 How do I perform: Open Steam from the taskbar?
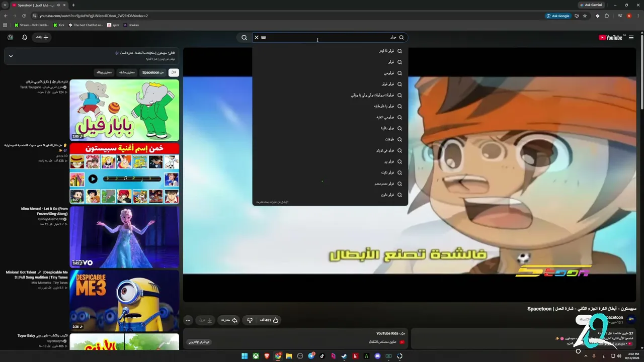(344, 356)
